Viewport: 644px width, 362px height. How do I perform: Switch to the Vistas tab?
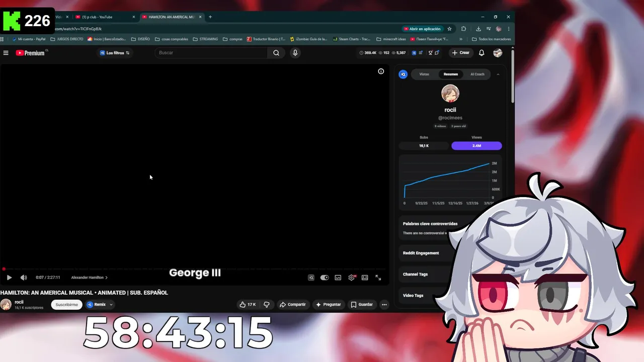pyautogui.click(x=424, y=74)
